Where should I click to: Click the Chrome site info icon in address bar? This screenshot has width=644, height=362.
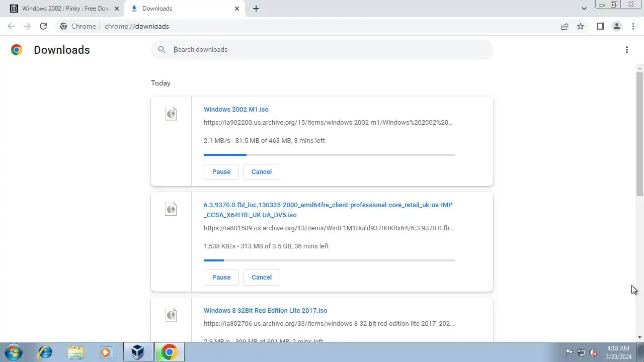point(63,26)
